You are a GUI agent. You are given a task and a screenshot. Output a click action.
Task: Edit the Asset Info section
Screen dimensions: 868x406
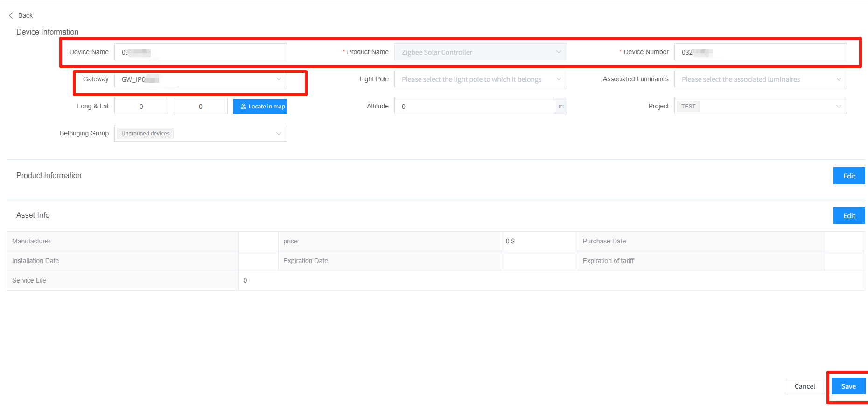pos(849,215)
